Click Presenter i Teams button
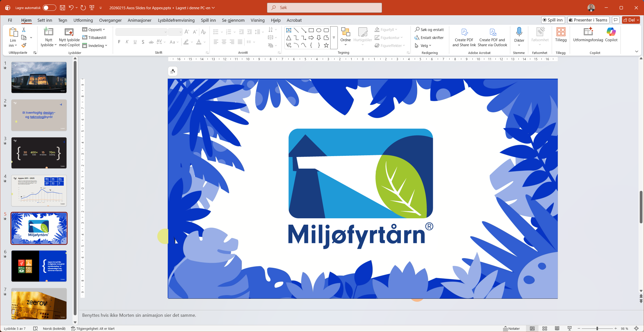 point(588,20)
